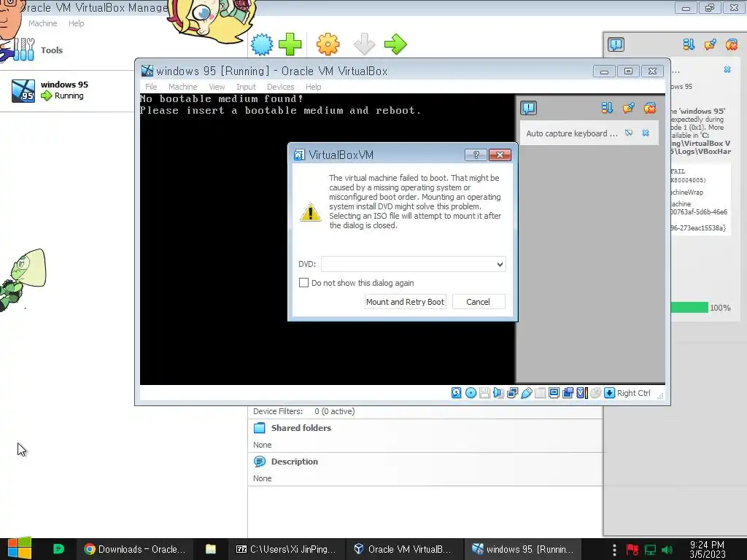
Task: Click VM notification panel delete-all icon
Action: (650, 108)
